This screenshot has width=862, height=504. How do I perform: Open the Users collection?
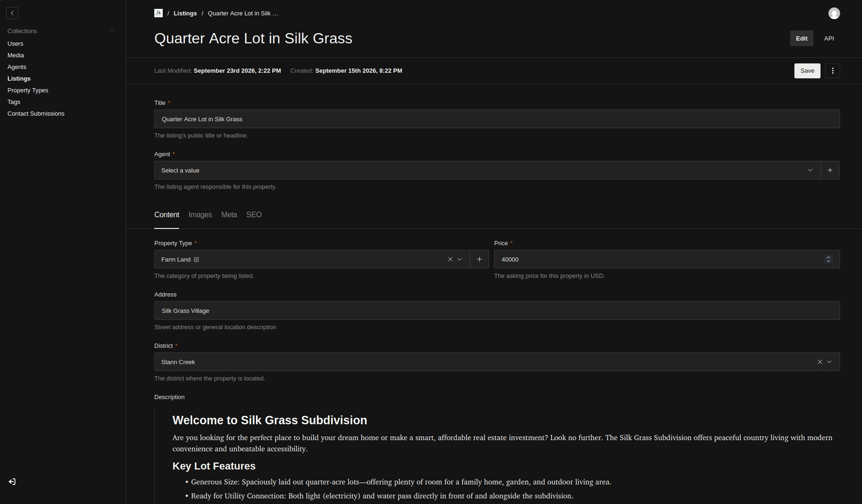16,44
